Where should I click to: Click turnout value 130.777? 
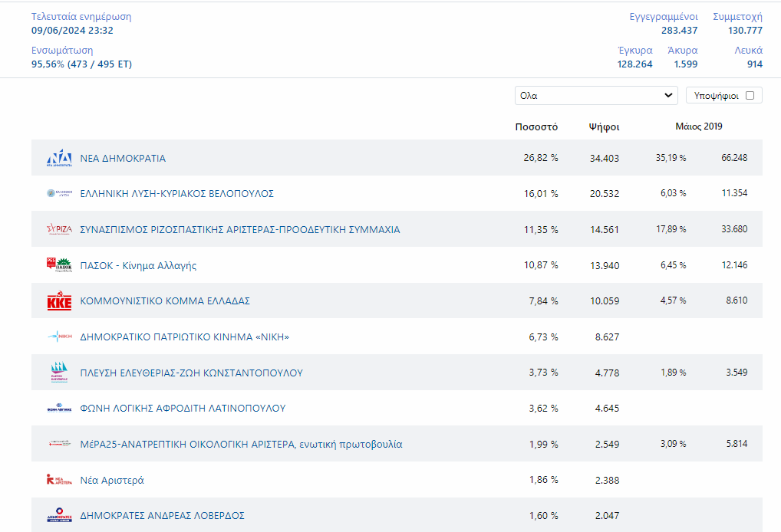pyautogui.click(x=745, y=31)
